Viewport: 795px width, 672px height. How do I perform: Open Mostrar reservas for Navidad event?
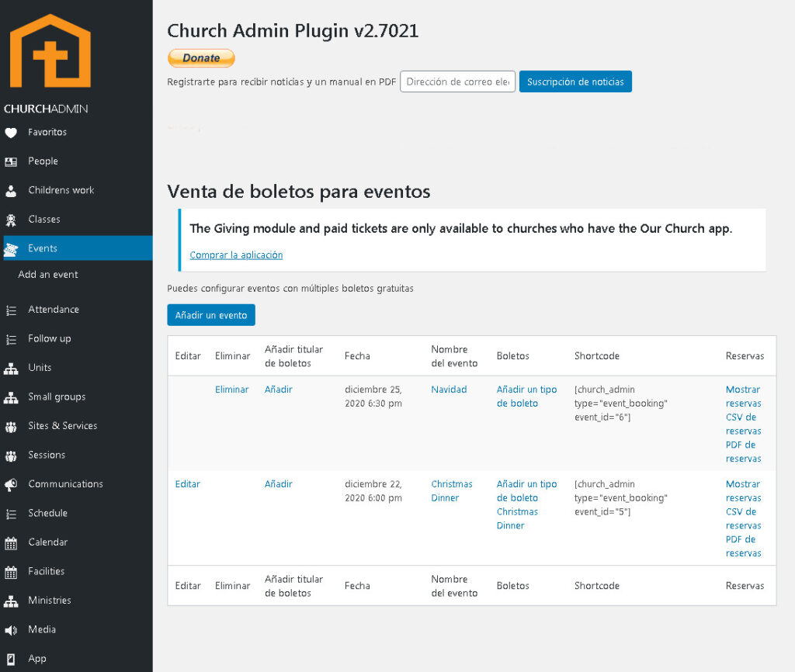(743, 397)
